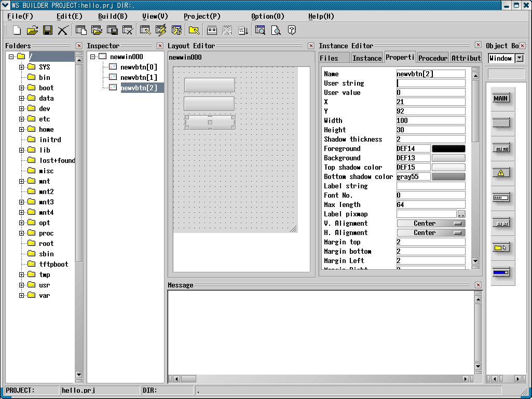
Task: Click the hammer-and-window build icon
Action: tap(176, 30)
